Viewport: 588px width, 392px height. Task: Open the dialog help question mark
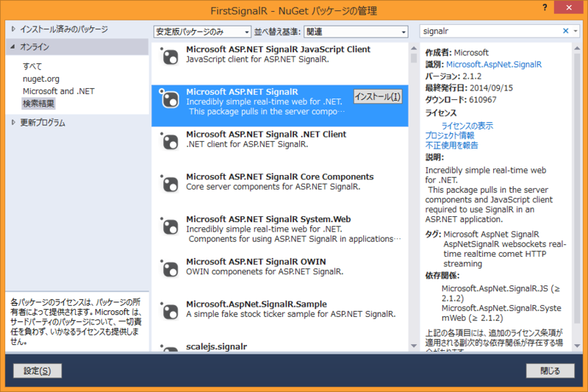tap(545, 7)
